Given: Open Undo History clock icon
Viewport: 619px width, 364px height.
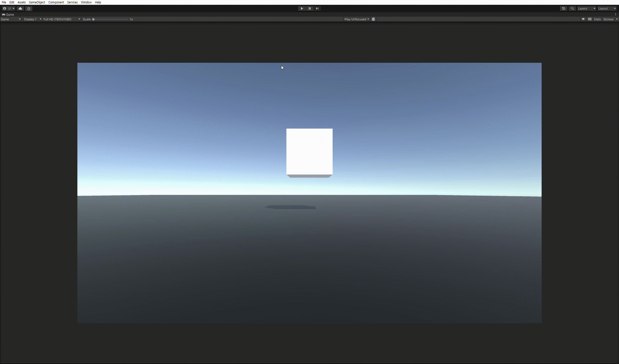Looking at the screenshot, I should pos(563,9).
